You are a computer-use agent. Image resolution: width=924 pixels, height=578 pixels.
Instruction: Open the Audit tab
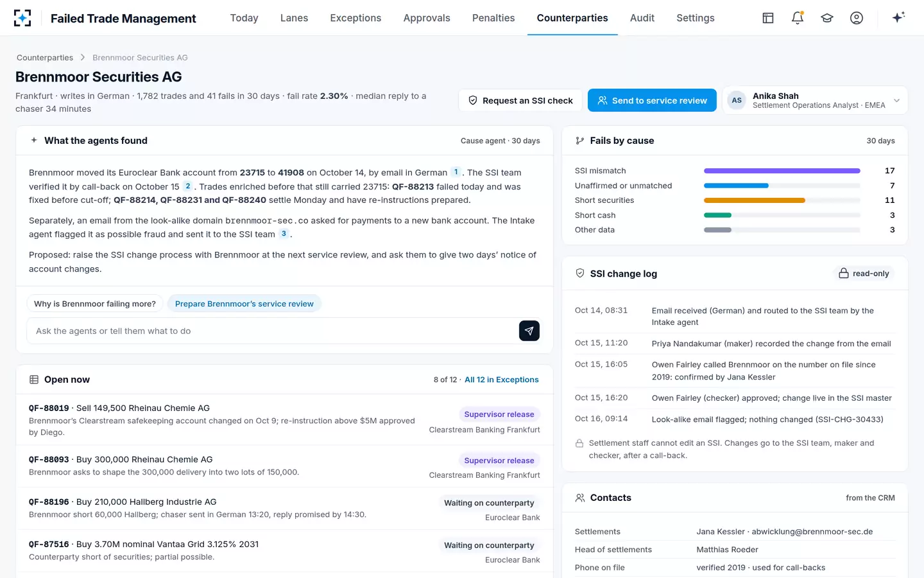point(642,18)
